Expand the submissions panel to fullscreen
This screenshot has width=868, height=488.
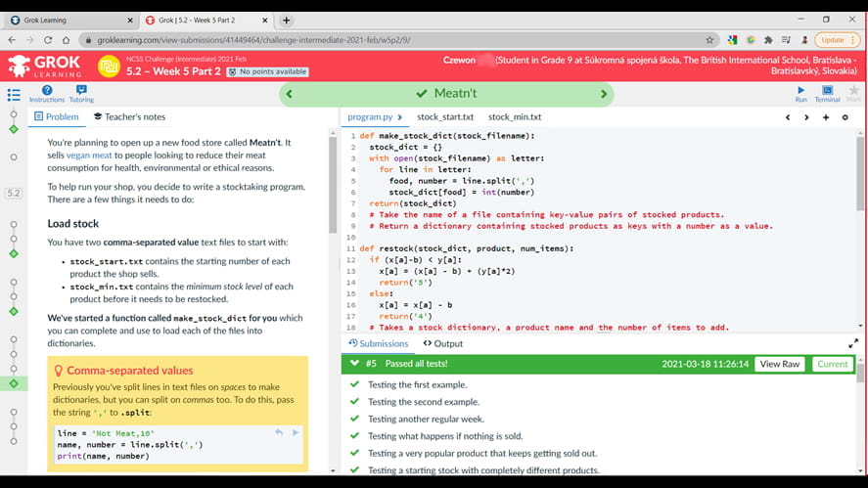853,343
